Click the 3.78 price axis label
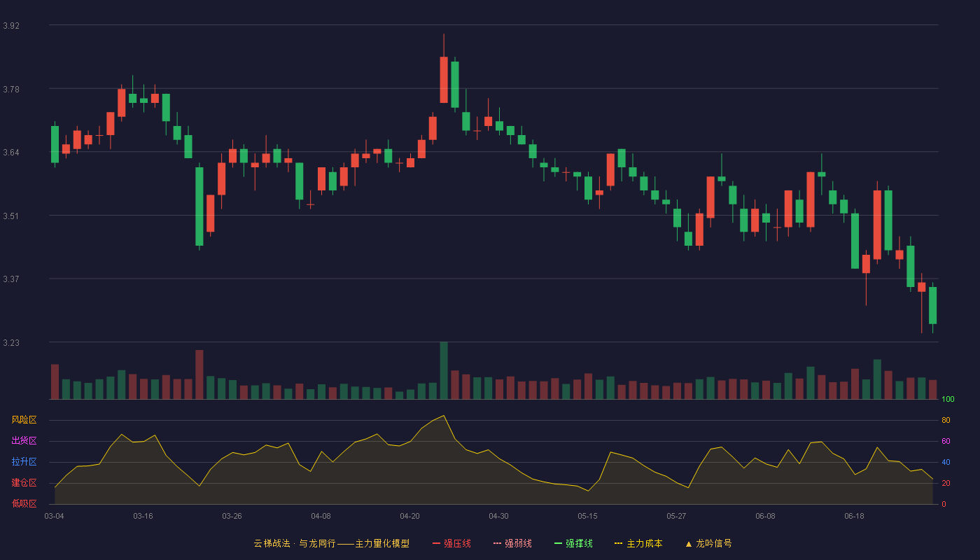This screenshot has height=560, width=980. pos(11,90)
